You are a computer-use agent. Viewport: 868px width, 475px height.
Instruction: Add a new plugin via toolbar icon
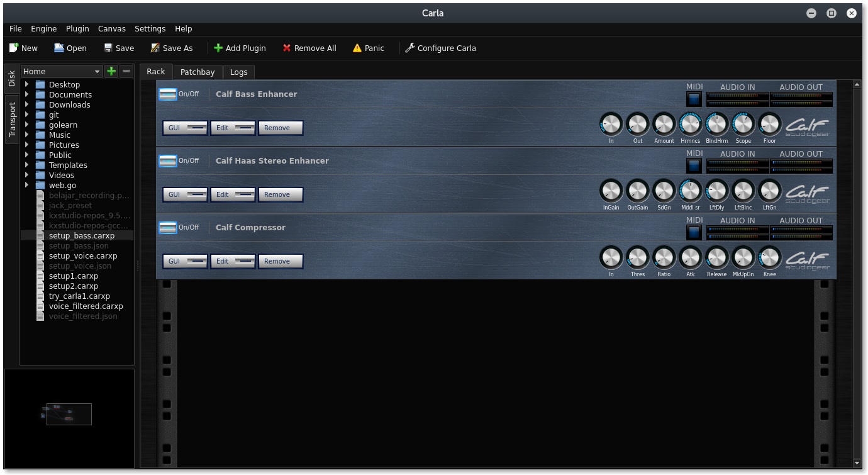click(219, 48)
